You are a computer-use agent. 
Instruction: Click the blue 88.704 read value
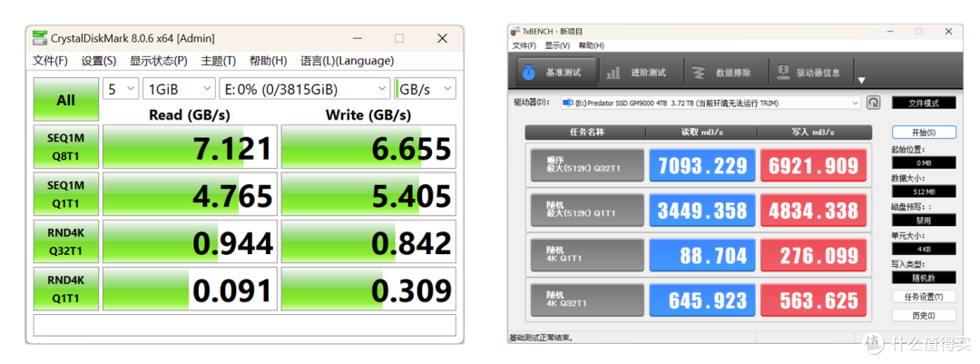[x=701, y=255]
